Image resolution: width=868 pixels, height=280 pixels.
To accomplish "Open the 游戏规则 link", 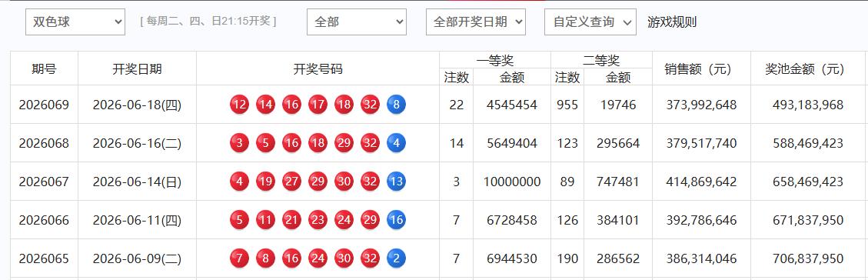I will [672, 22].
